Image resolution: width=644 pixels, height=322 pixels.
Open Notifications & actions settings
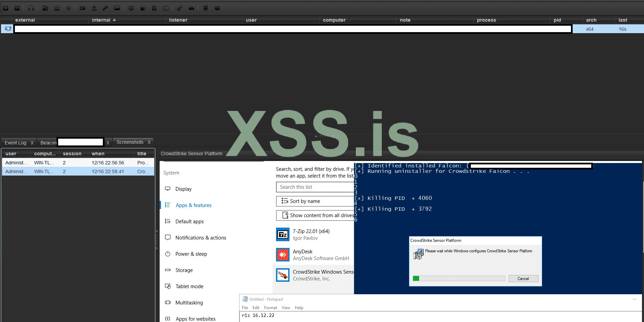coord(201,238)
